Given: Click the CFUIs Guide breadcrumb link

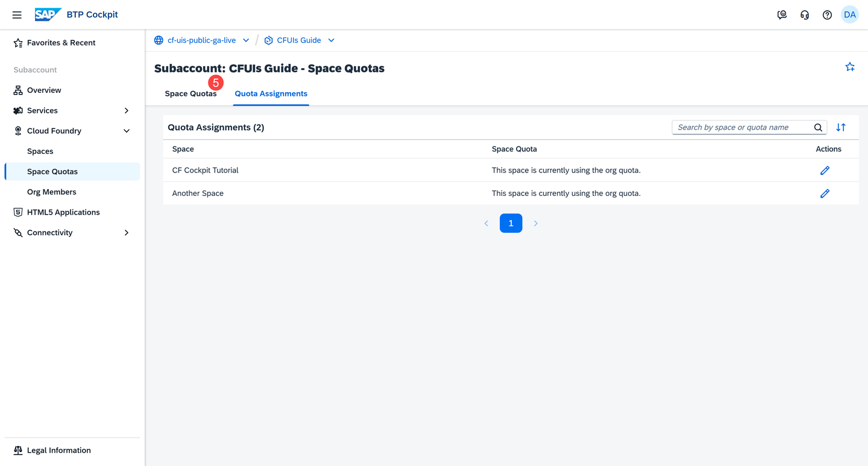Looking at the screenshot, I should 299,40.
